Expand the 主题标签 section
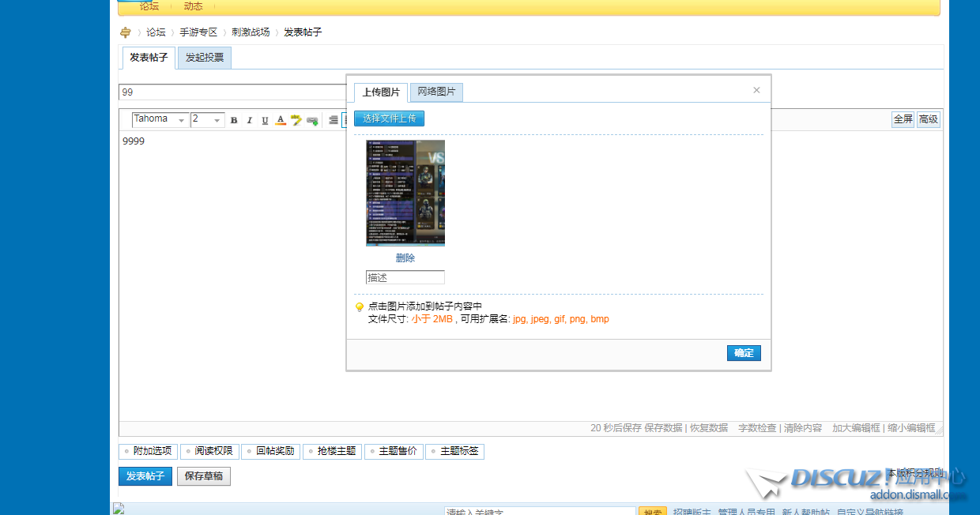The height and width of the screenshot is (515, 980). pyautogui.click(x=454, y=451)
